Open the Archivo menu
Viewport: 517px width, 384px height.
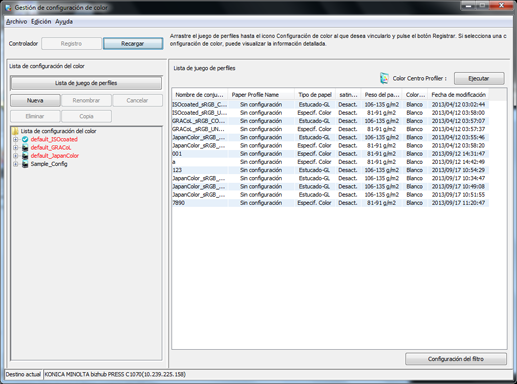pyautogui.click(x=16, y=22)
